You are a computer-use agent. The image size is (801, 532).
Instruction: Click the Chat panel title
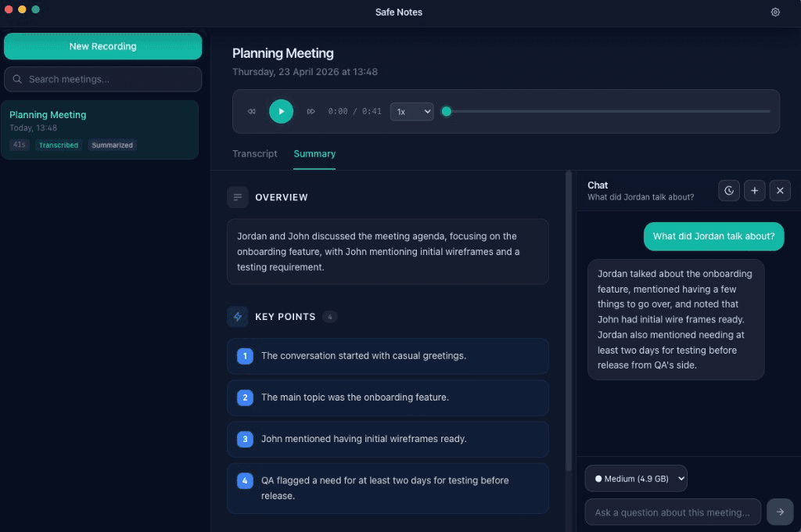(598, 185)
